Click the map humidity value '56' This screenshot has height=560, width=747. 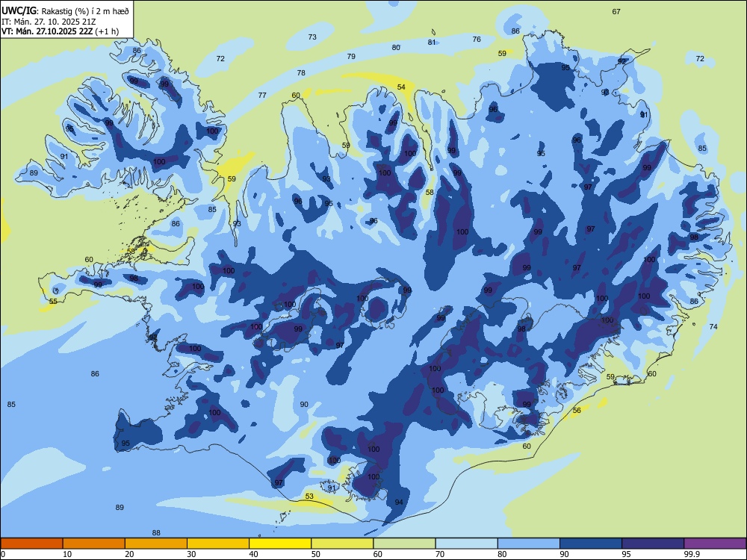coord(577,410)
